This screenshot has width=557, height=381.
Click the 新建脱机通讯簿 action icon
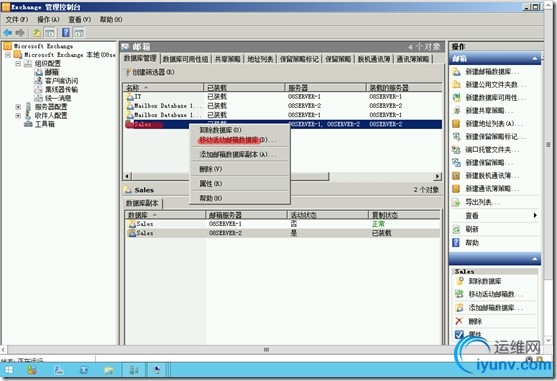click(x=456, y=176)
